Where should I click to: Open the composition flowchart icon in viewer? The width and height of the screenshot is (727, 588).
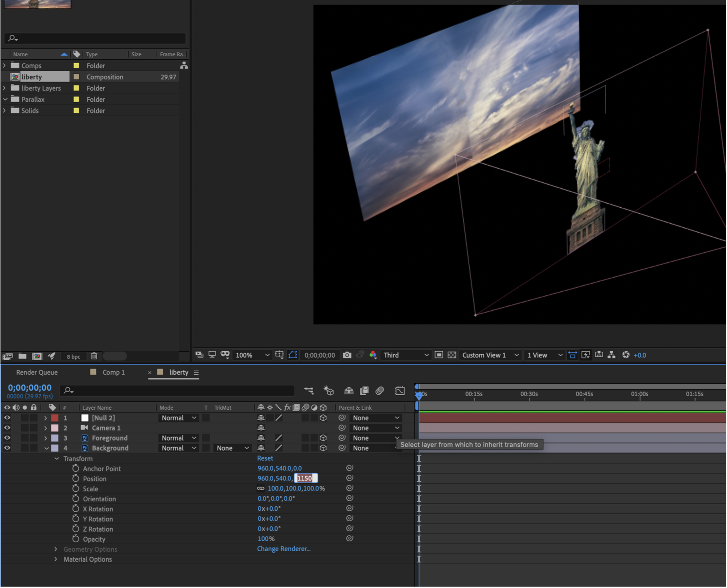point(612,355)
